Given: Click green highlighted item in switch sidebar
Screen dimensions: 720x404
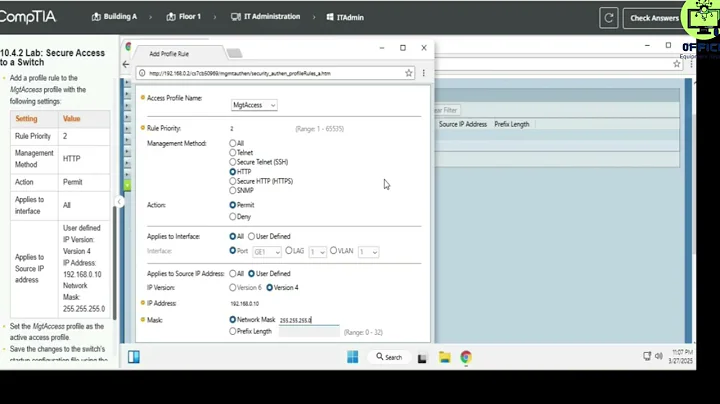Looking at the screenshot, I should coord(127,185).
